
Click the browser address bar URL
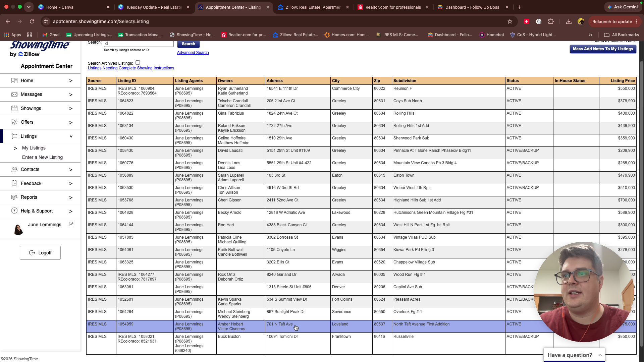tap(101, 21)
